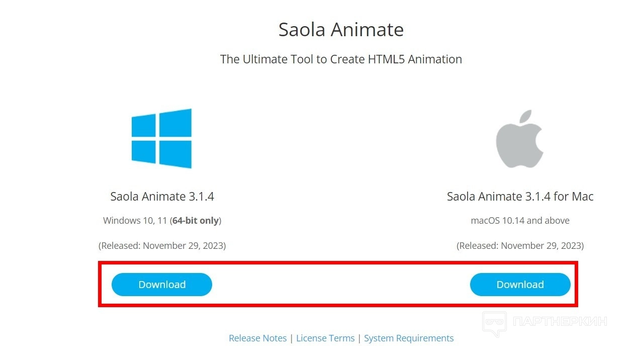
Task: Click the ПАРТНЕРКИН watermark text
Action: click(x=560, y=321)
